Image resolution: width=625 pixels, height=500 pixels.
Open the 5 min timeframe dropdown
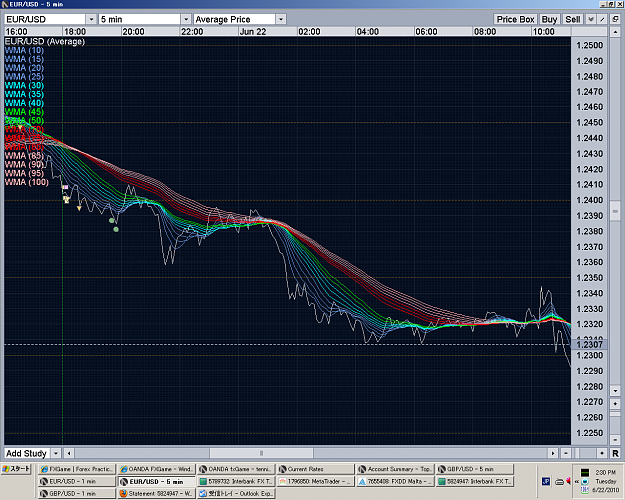[x=145, y=19]
